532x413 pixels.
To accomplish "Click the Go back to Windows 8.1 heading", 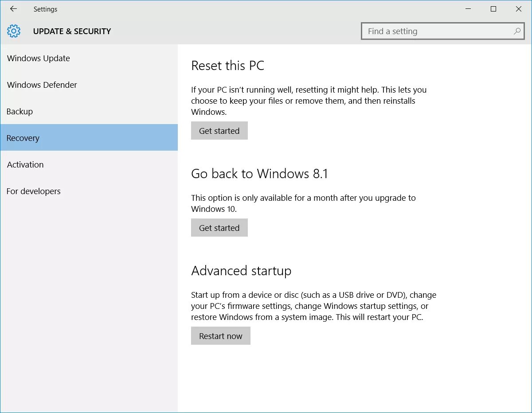I will pos(259,174).
